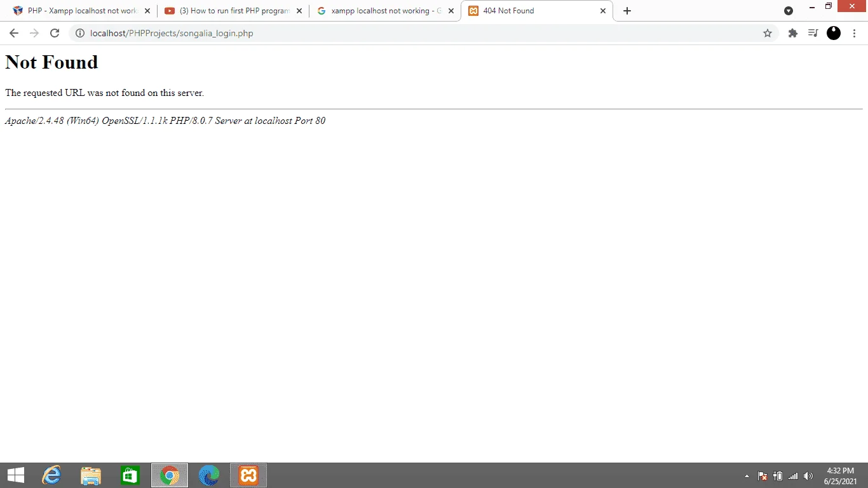Click the Chrome taskbar icon
Screen dimensions: 868x488
(x=170, y=475)
